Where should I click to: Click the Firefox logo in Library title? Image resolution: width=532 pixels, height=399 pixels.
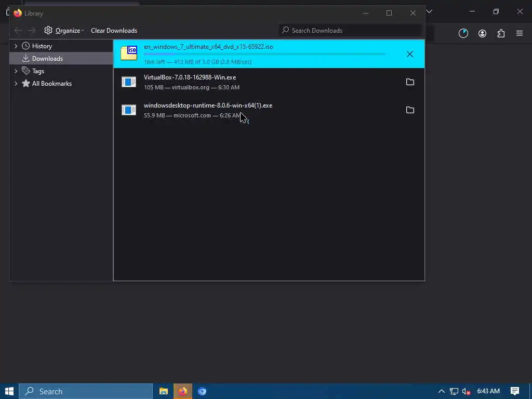point(18,13)
